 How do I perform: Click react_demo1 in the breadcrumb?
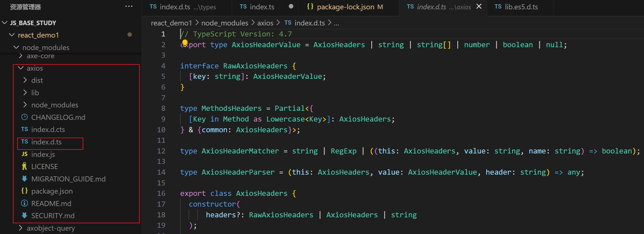[171, 23]
